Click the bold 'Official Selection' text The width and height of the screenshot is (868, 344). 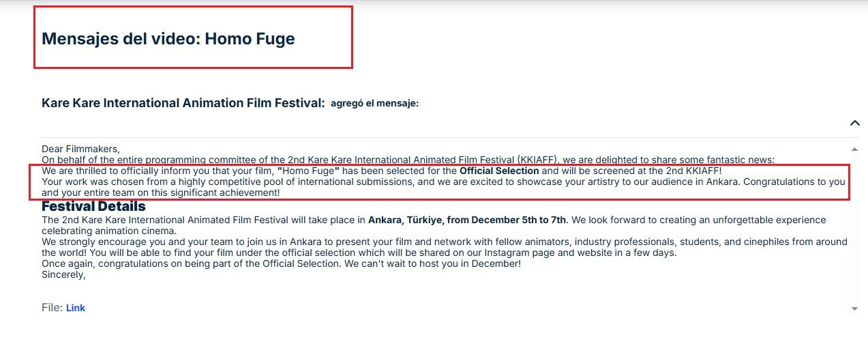(499, 171)
